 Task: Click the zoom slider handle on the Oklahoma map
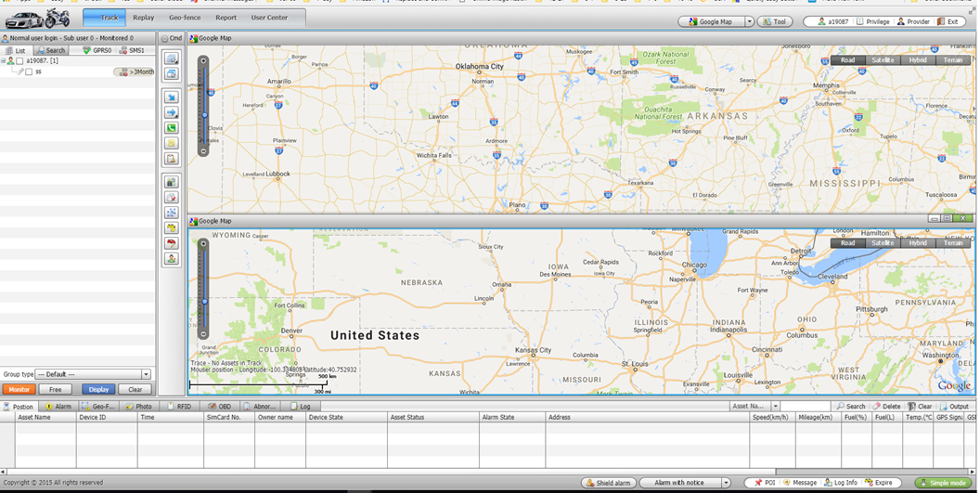[x=204, y=115]
